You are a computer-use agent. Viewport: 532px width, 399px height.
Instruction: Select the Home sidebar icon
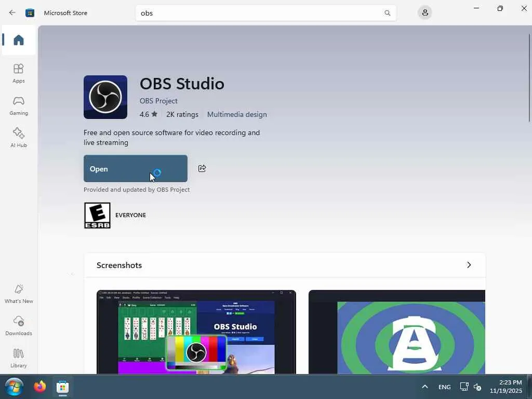(19, 40)
